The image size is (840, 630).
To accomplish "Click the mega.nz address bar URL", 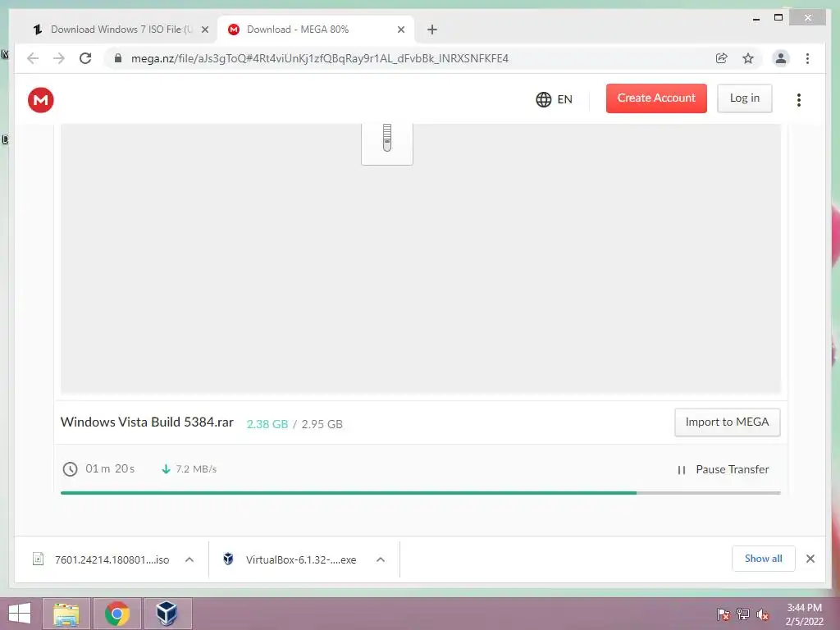I will pyautogui.click(x=320, y=58).
